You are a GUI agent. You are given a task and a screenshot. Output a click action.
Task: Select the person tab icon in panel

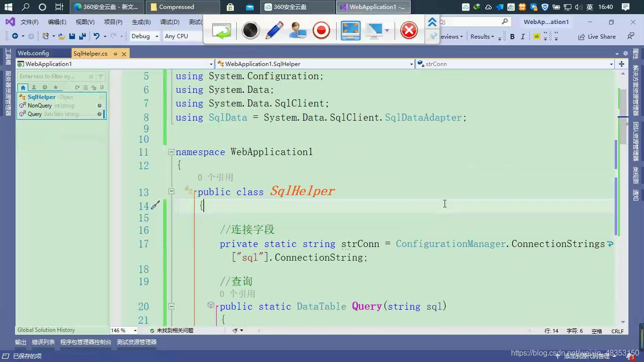pyautogui.click(x=34, y=87)
